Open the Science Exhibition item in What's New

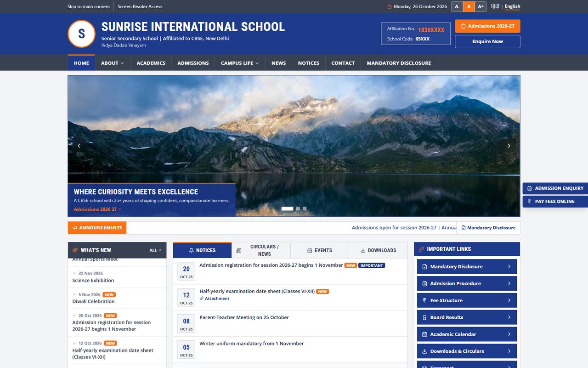tap(93, 281)
